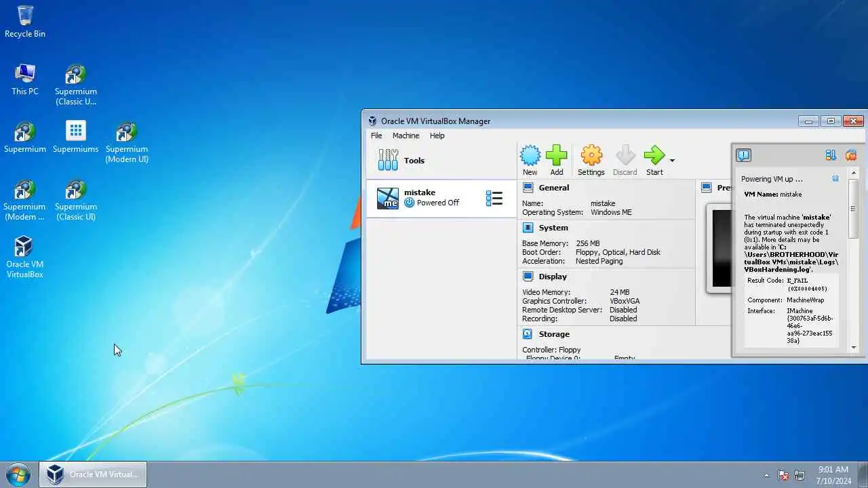Click the network tray icon

800,475
